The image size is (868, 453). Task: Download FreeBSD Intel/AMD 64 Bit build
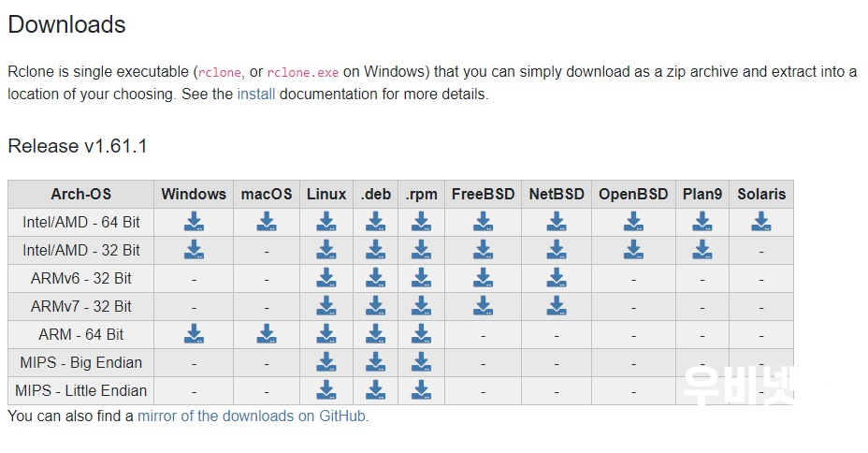coord(484,222)
